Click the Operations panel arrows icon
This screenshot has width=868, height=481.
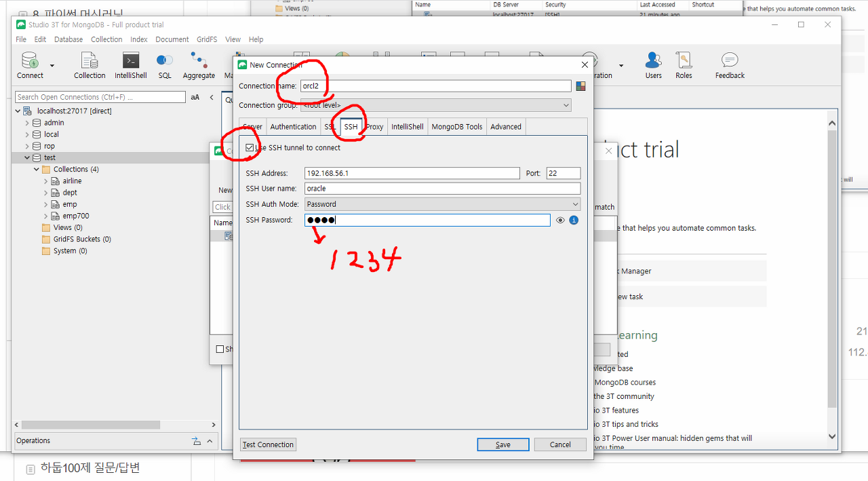(x=197, y=441)
